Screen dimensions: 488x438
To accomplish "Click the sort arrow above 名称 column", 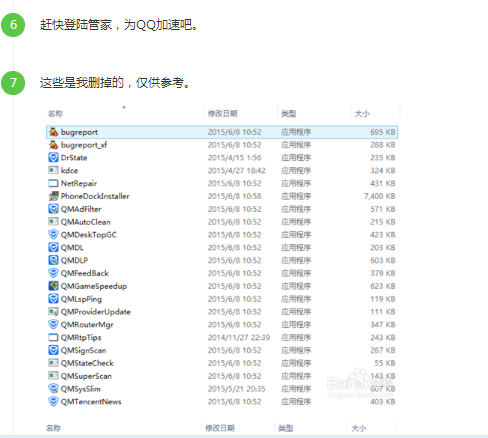I will (124, 107).
